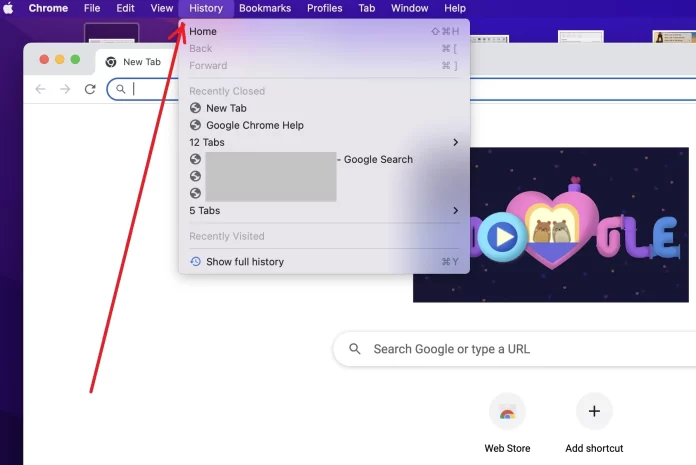Click the browser forward arrow

pyautogui.click(x=65, y=89)
